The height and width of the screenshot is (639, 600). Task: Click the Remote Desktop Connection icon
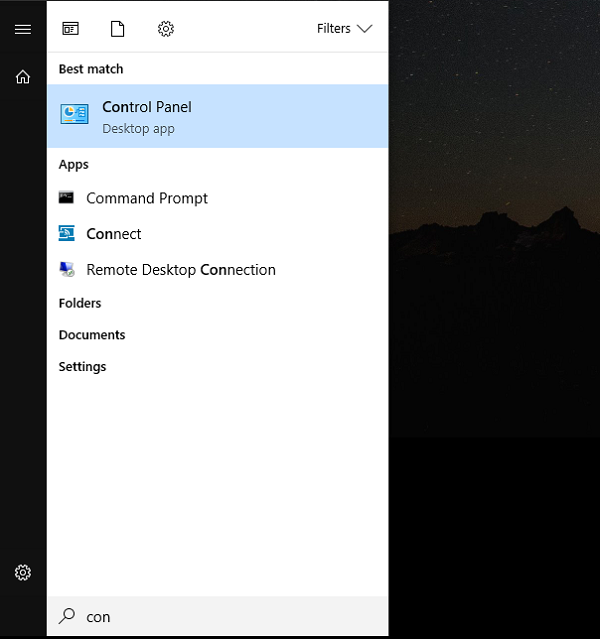[67, 270]
